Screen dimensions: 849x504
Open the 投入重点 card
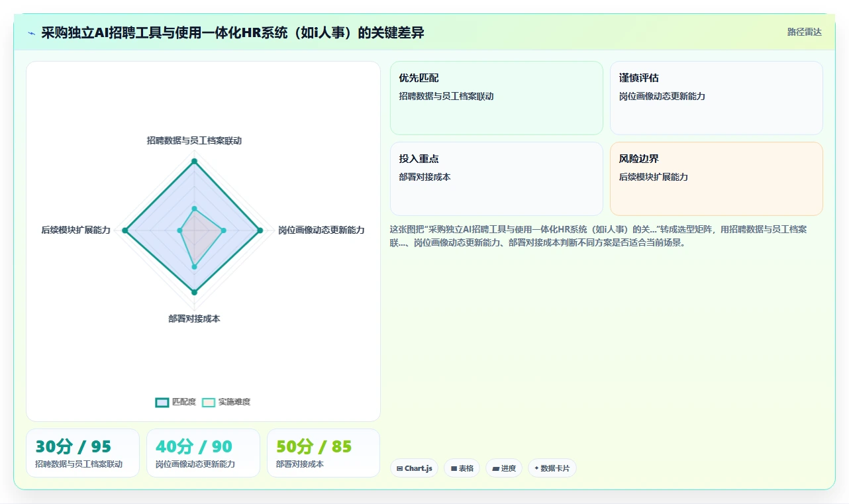pos(497,179)
